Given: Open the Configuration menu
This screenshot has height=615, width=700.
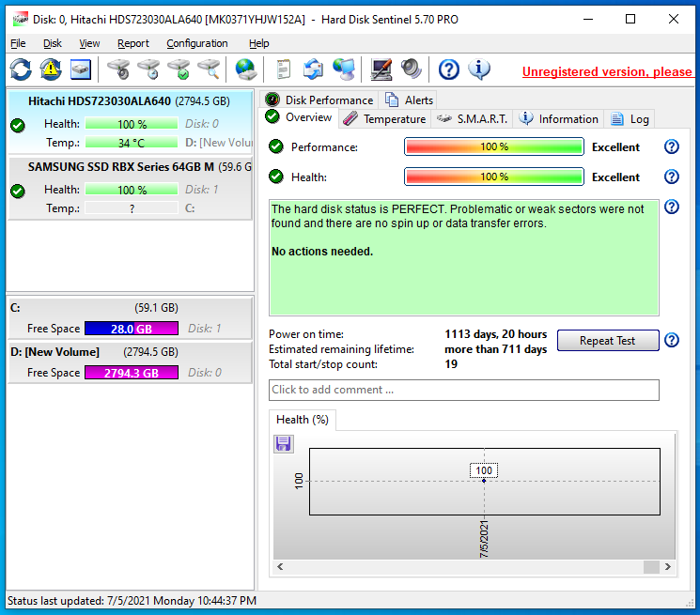Looking at the screenshot, I should 196,43.
